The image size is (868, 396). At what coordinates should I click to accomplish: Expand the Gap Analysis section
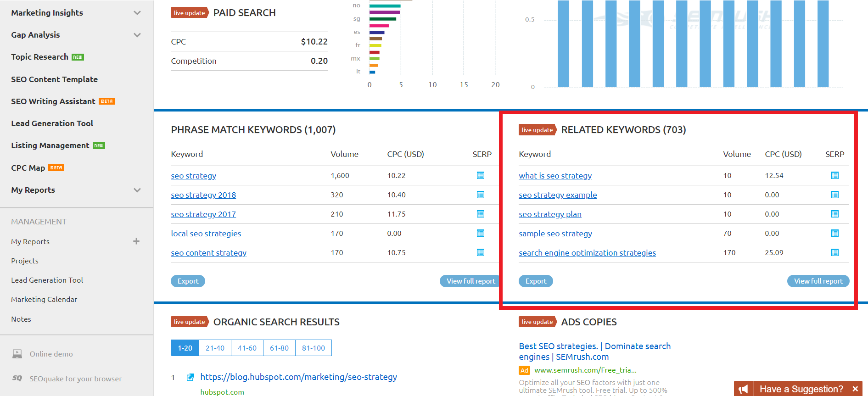tap(137, 35)
